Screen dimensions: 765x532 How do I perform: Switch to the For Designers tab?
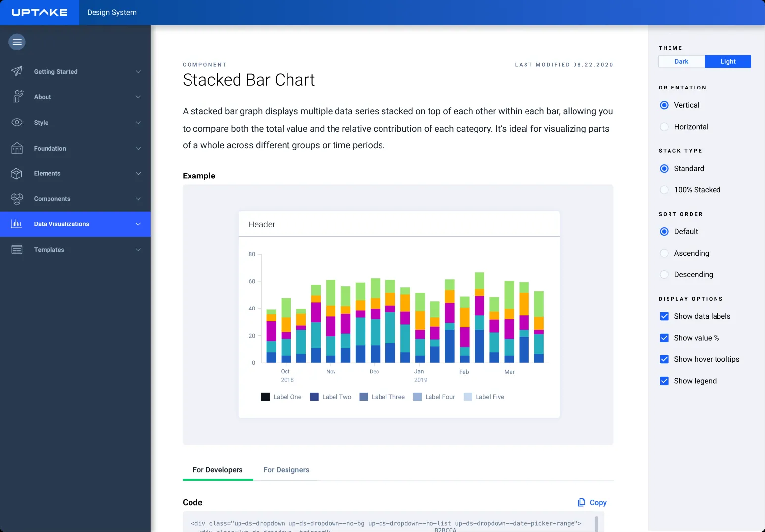click(x=286, y=470)
